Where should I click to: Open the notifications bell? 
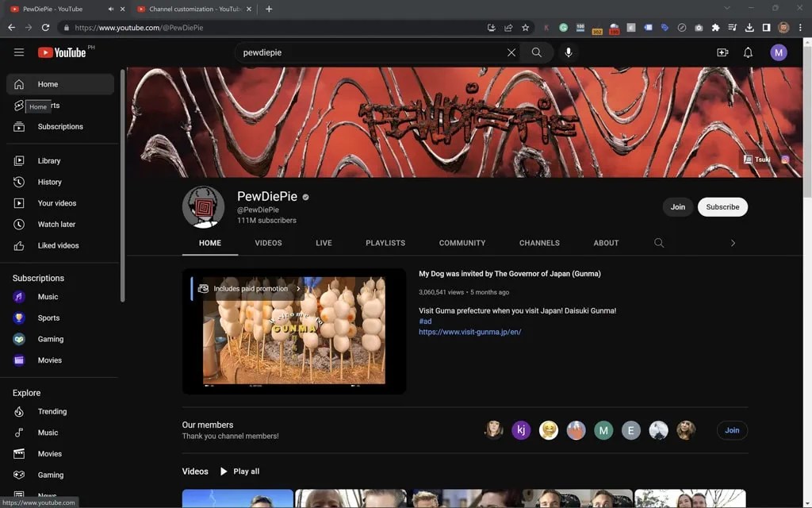746,52
